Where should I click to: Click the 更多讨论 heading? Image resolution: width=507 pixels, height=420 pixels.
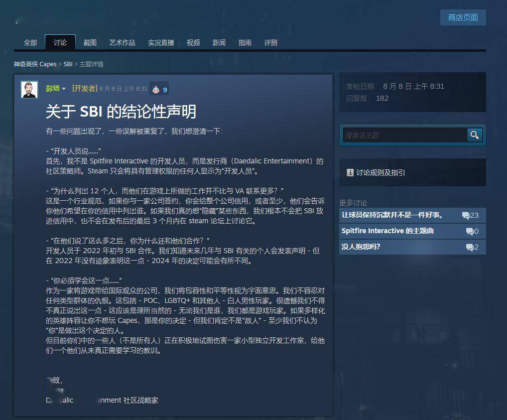353,203
